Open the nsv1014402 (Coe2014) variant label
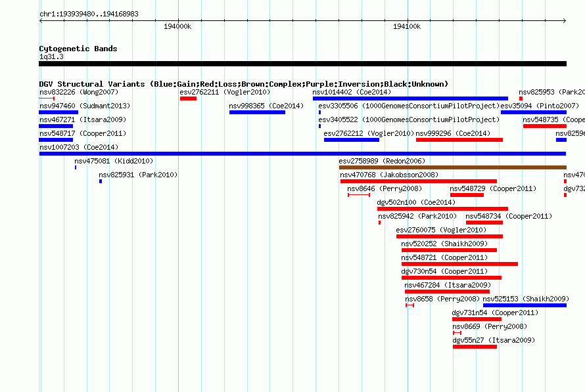Viewport: 585px width, 392px height. (x=352, y=92)
